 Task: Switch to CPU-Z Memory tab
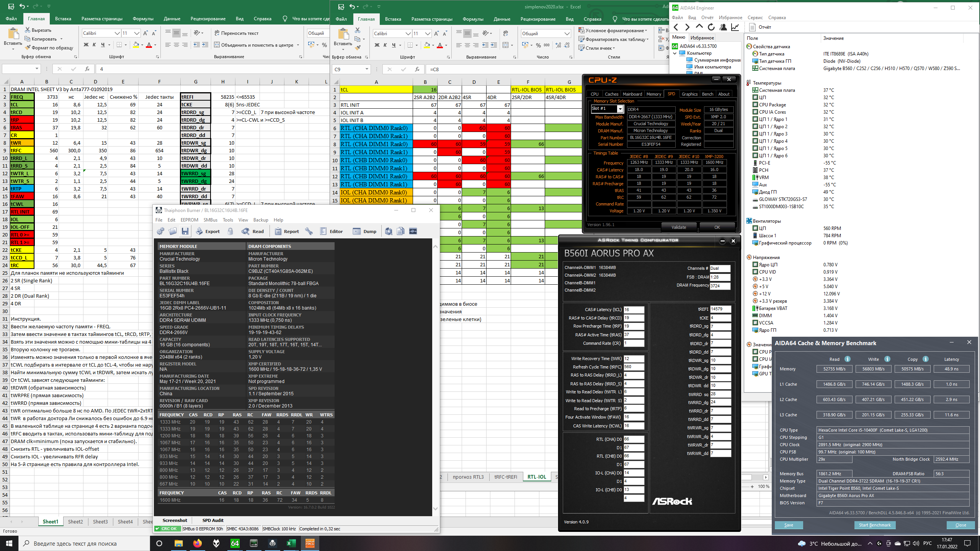tap(653, 94)
